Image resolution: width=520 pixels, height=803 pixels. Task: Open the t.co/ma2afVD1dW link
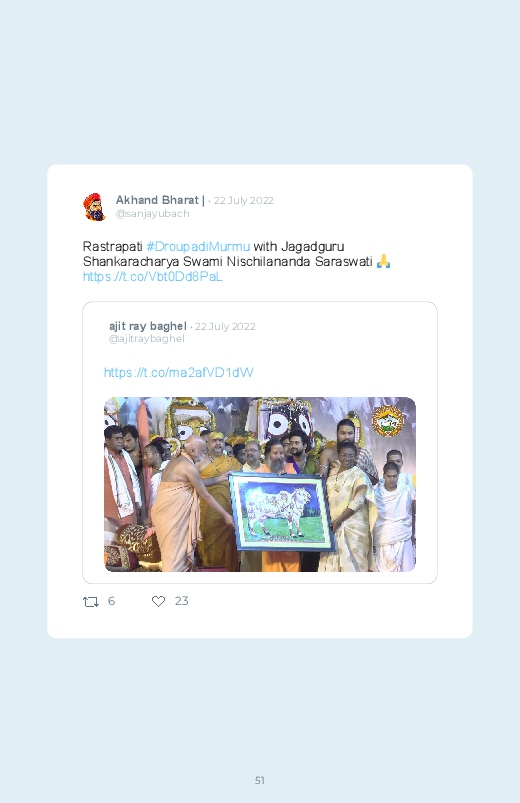(178, 372)
